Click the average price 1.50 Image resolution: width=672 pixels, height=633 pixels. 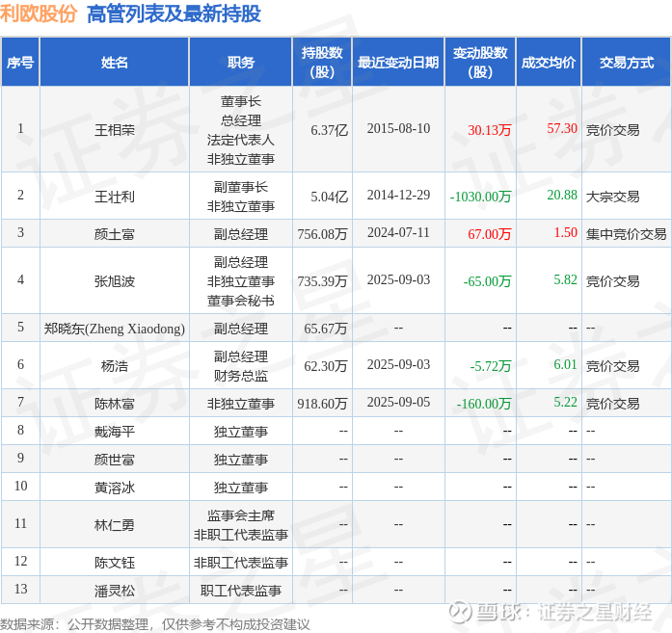(565, 232)
